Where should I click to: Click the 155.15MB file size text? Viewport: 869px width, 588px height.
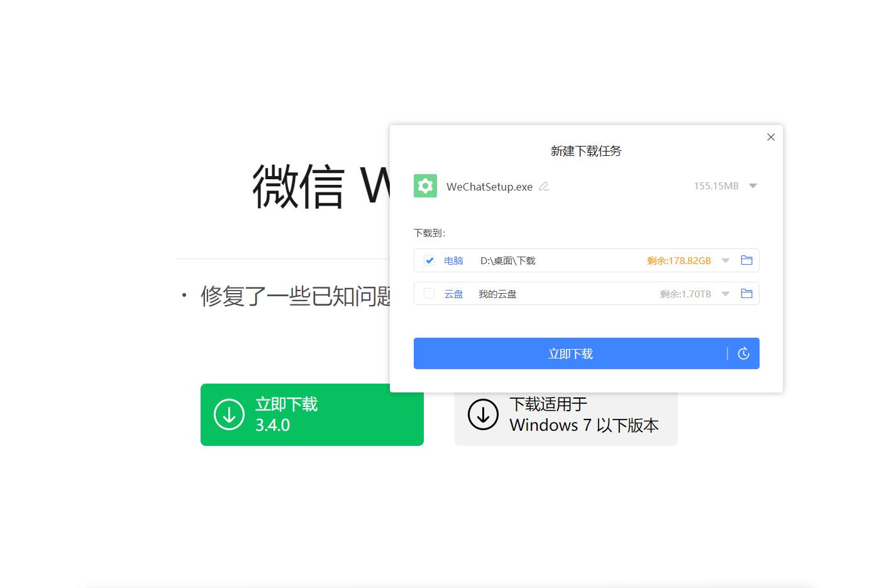tap(716, 186)
